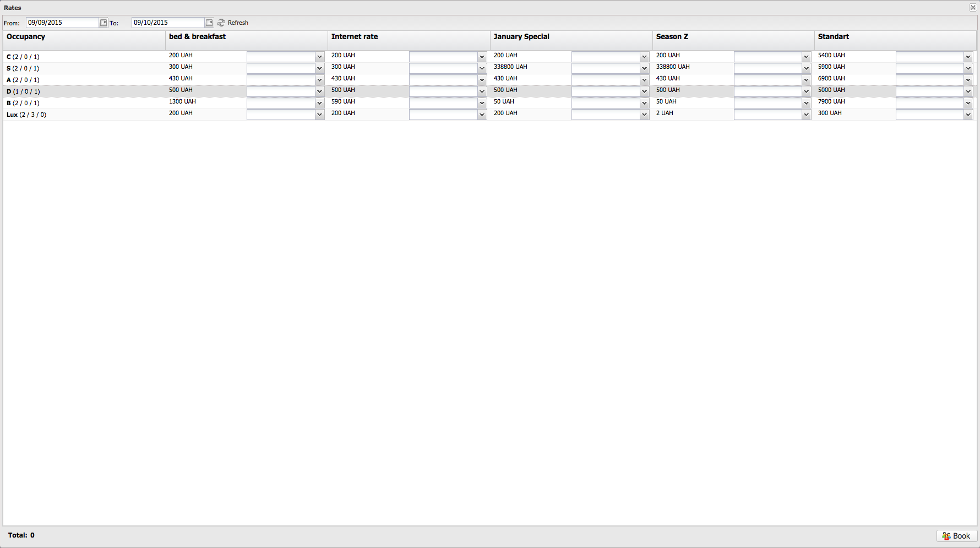Open bed & breakfast dropdown for Lux room
980x548 pixels.
tap(319, 115)
